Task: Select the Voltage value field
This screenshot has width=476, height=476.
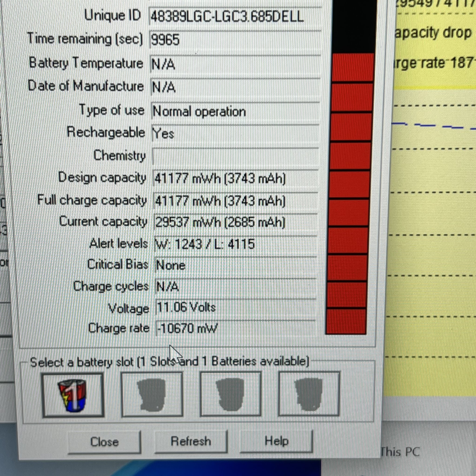Action: pos(235,307)
